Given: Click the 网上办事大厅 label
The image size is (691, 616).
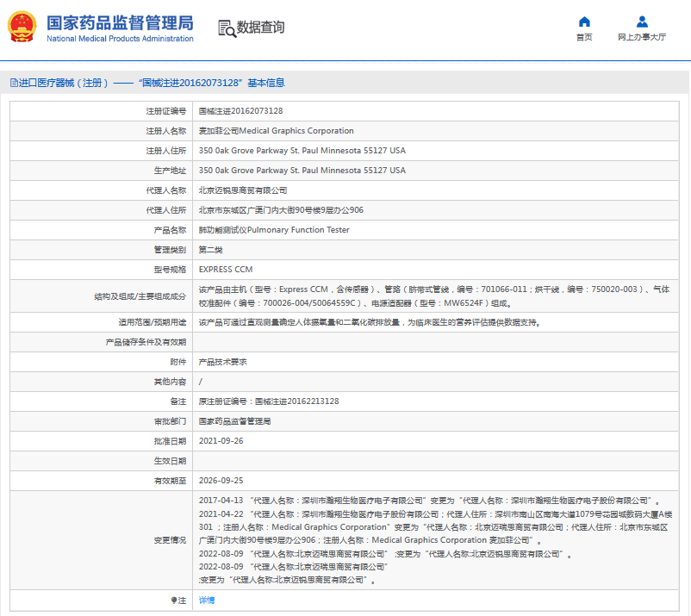Looking at the screenshot, I should click(642, 37).
